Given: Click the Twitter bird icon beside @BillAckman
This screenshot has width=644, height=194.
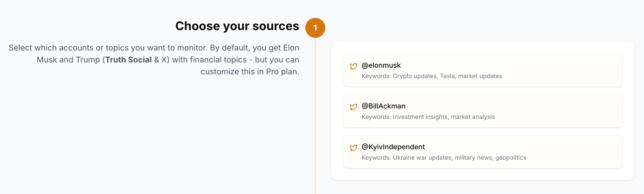Looking at the screenshot, I should coord(353,107).
